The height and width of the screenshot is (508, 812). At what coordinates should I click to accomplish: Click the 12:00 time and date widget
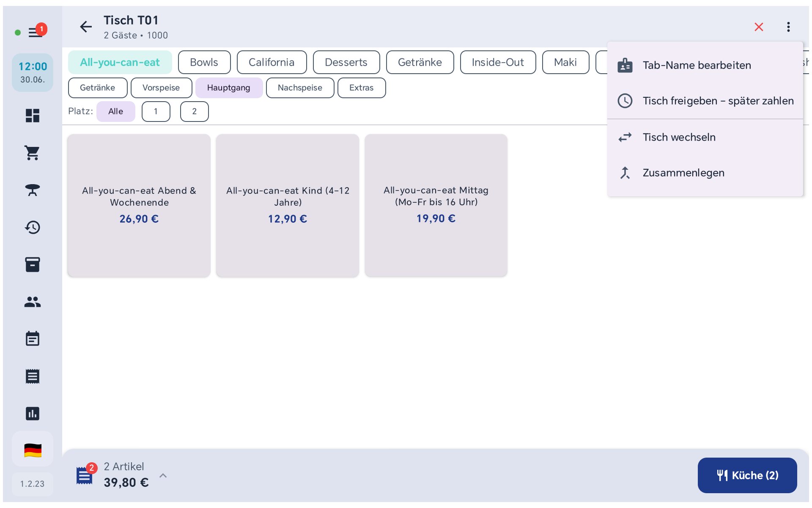coord(33,72)
